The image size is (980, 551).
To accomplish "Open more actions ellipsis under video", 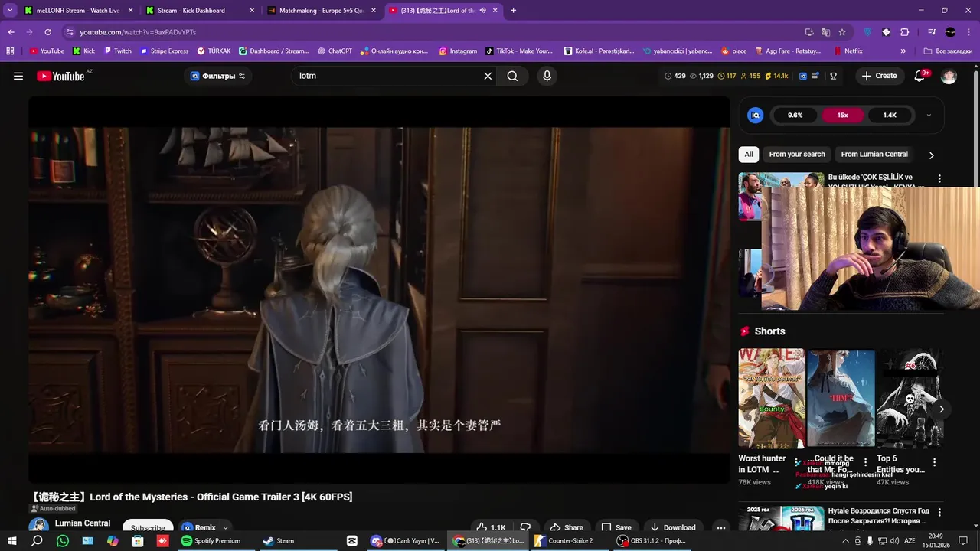I will [720, 527].
